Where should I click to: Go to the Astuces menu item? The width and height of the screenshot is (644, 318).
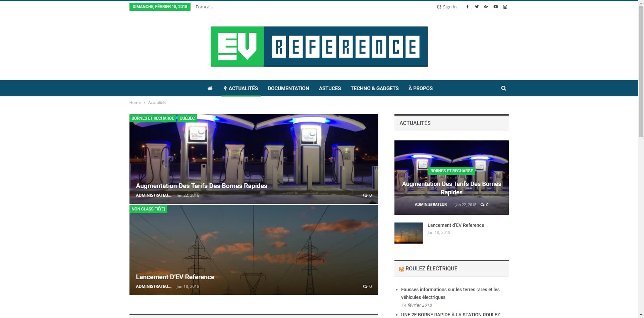click(x=330, y=88)
